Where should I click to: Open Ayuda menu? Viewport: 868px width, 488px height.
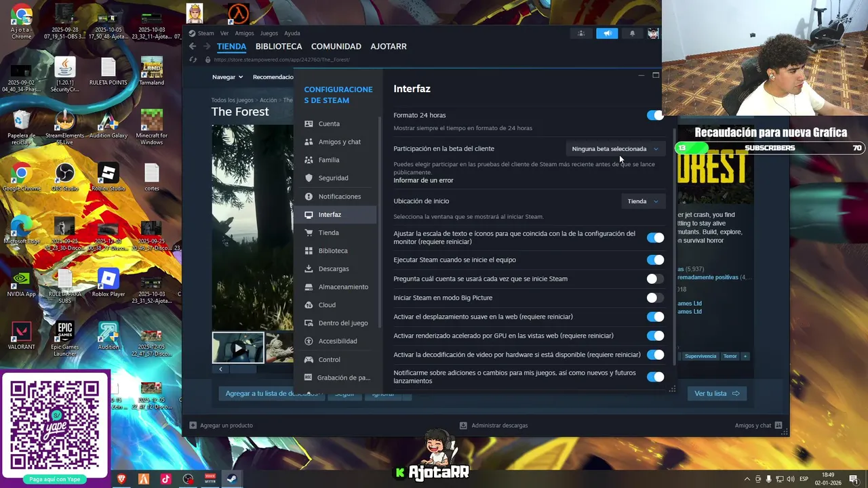click(x=292, y=33)
